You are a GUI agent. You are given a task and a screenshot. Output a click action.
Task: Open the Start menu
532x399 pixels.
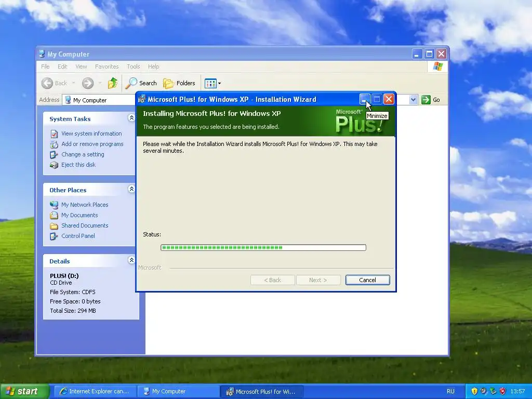[x=24, y=392]
